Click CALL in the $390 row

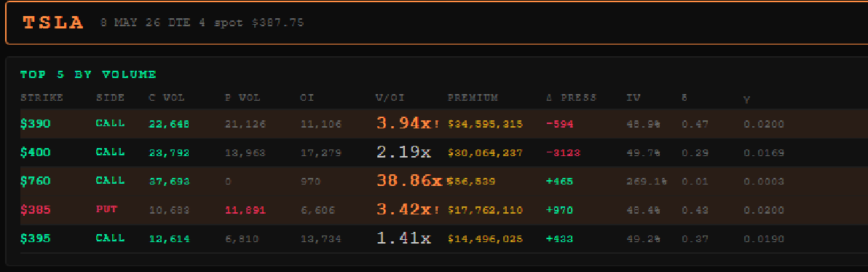tap(110, 123)
